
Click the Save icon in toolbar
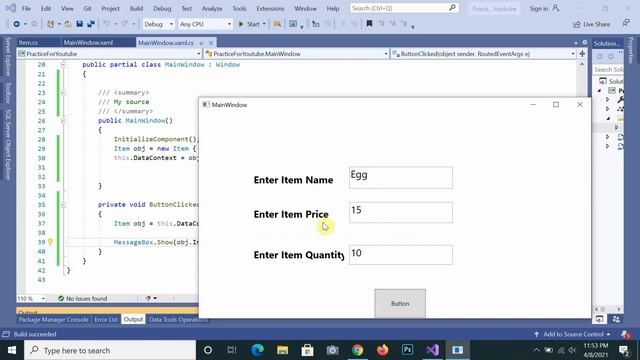click(80, 24)
